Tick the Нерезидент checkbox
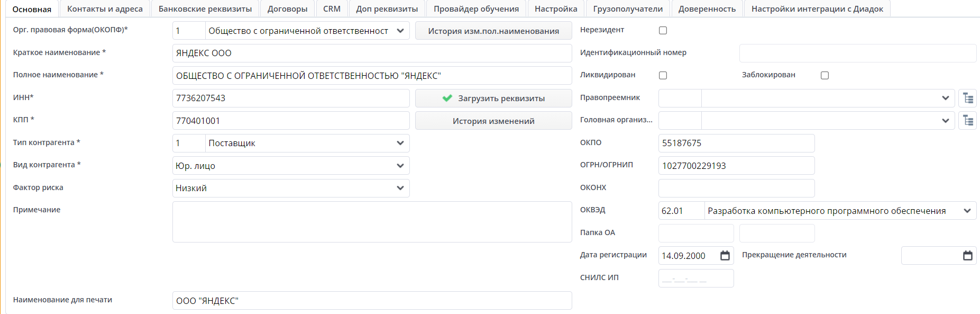This screenshot has width=980, height=314. click(663, 31)
